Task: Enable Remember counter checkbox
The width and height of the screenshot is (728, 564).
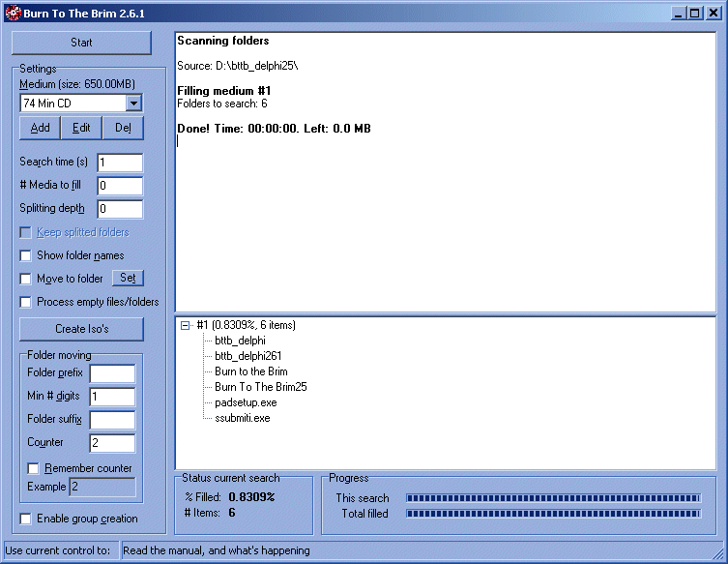Action: (x=34, y=468)
